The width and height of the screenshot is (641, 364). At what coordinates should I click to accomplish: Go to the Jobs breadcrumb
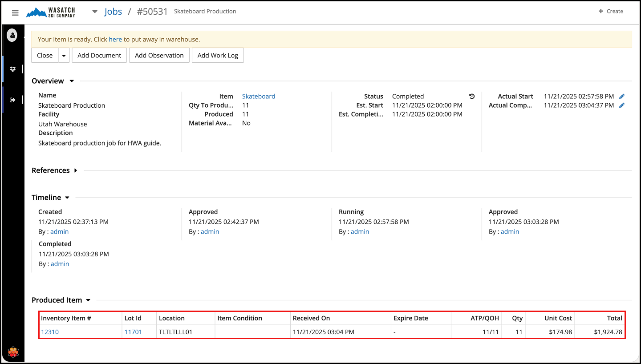(113, 12)
